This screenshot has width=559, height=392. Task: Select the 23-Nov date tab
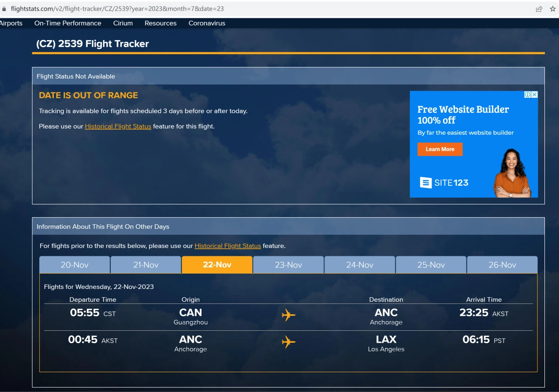pos(288,265)
